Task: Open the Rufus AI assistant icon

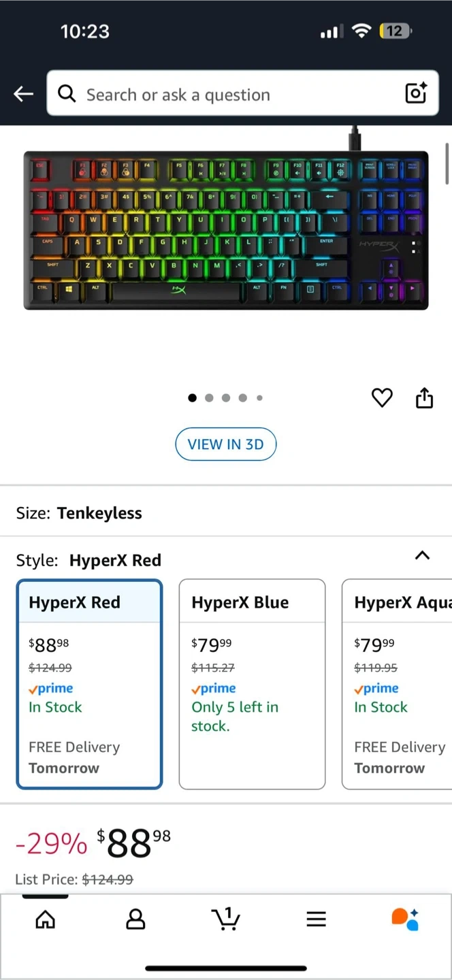Action: tap(405, 919)
